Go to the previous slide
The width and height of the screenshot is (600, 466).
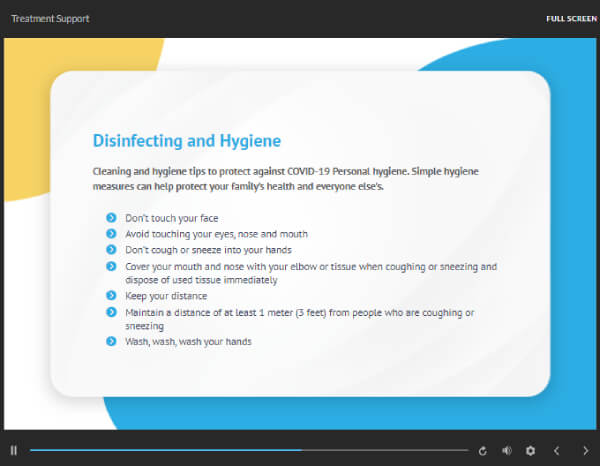tap(558, 451)
